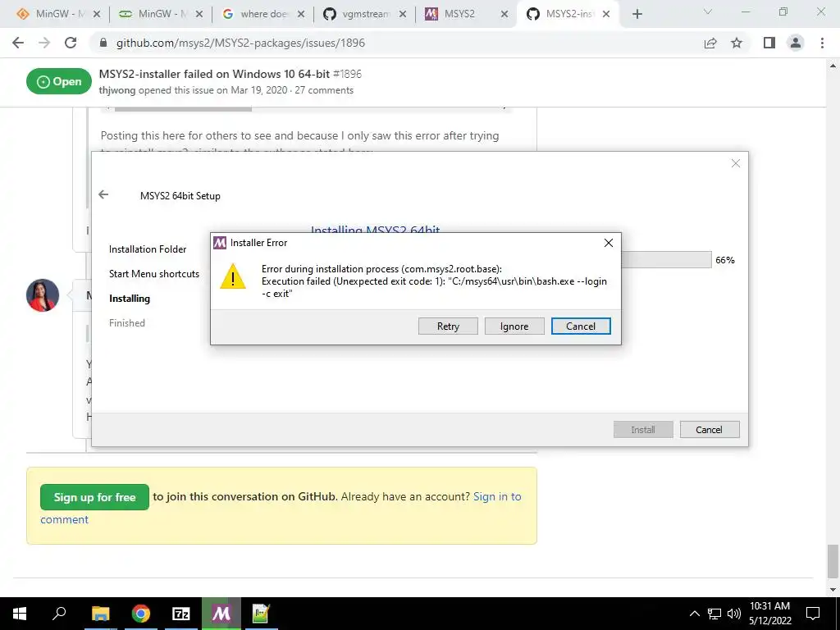Go back with the browser back arrow
The width and height of the screenshot is (840, 630).
(x=18, y=43)
